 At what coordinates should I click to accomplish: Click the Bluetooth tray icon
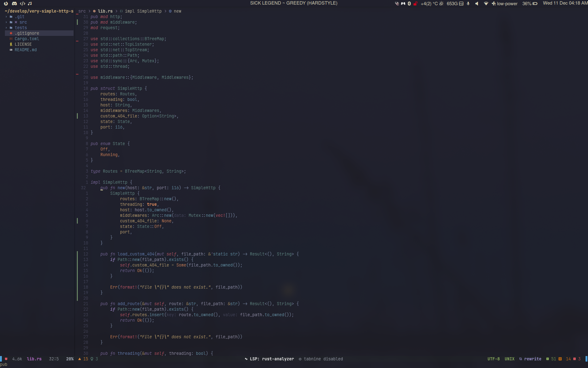[x=409, y=4]
